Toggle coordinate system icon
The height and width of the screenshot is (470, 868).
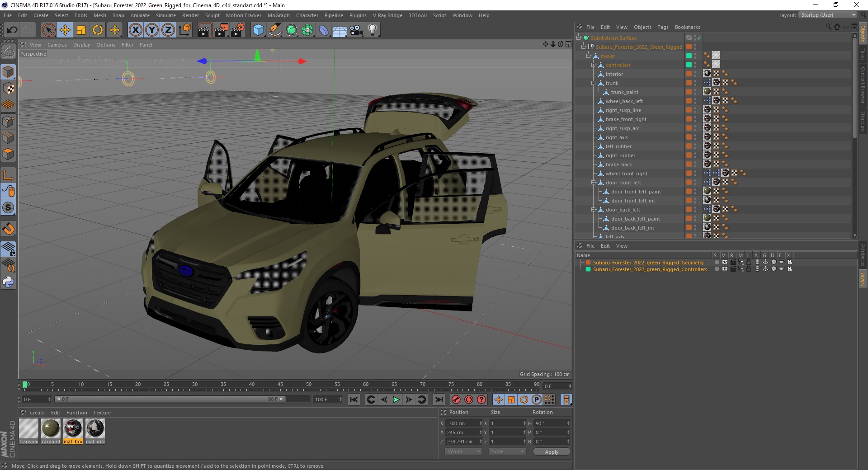point(185,30)
